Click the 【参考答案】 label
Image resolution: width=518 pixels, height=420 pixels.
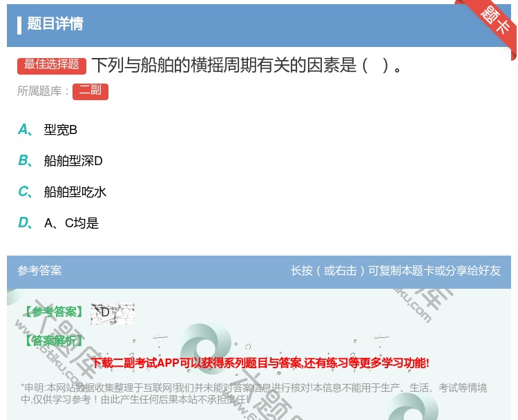54,312
